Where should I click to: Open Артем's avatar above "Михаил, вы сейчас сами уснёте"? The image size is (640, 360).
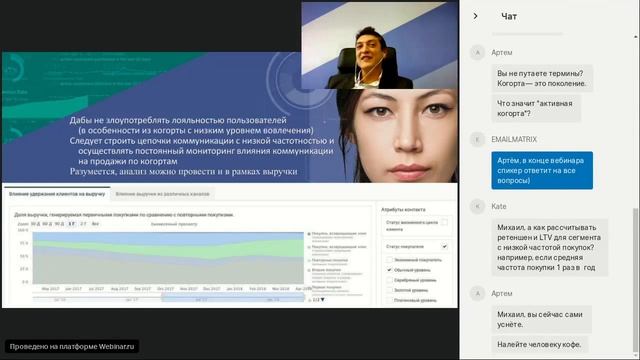click(478, 293)
